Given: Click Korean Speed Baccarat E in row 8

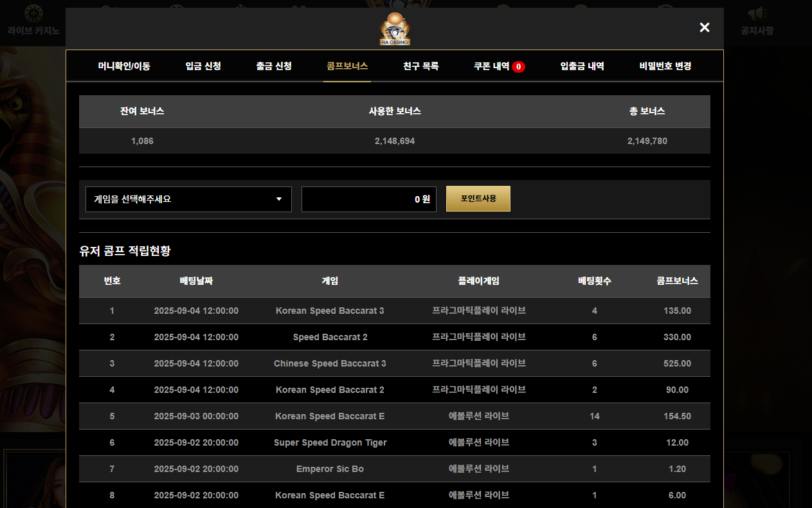Looking at the screenshot, I should [x=330, y=495].
